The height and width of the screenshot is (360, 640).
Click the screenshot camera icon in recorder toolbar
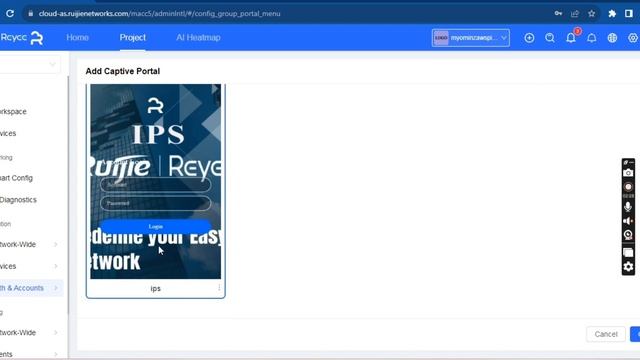coord(628,173)
